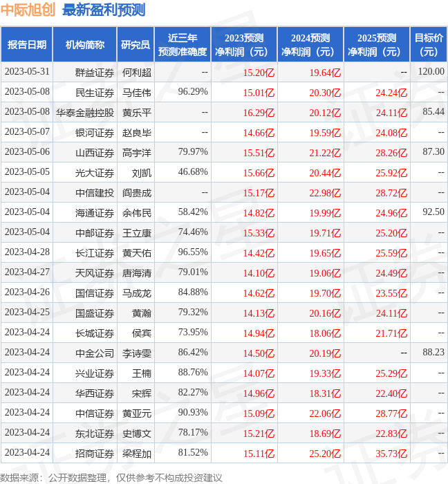The width and height of the screenshot is (448, 484).
Task: Click target price 120.00
Action: 431,72
